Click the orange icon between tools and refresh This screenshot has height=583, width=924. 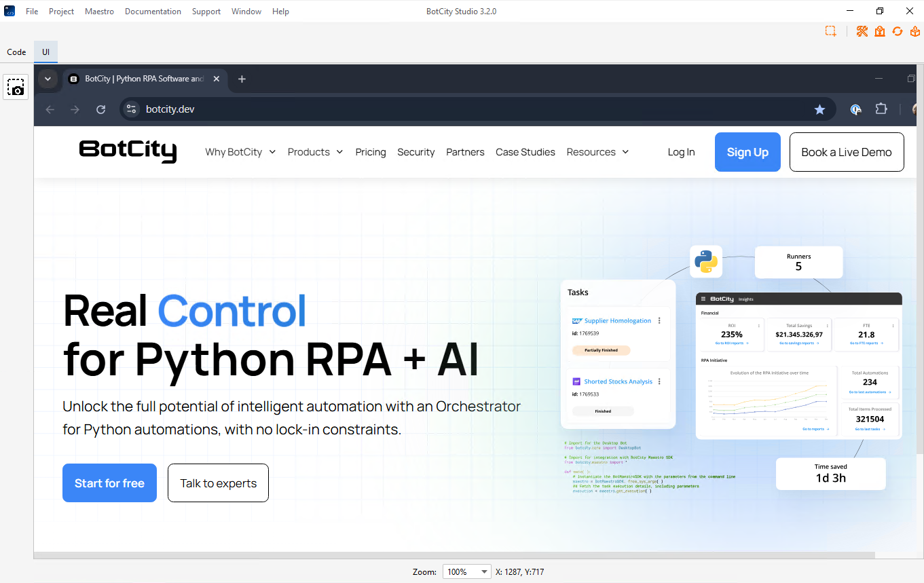click(x=880, y=31)
